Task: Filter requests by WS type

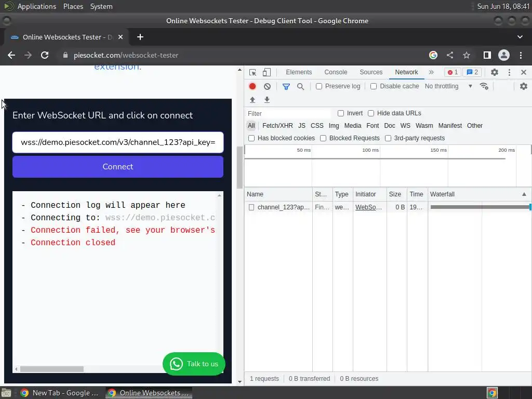Action: point(405,126)
